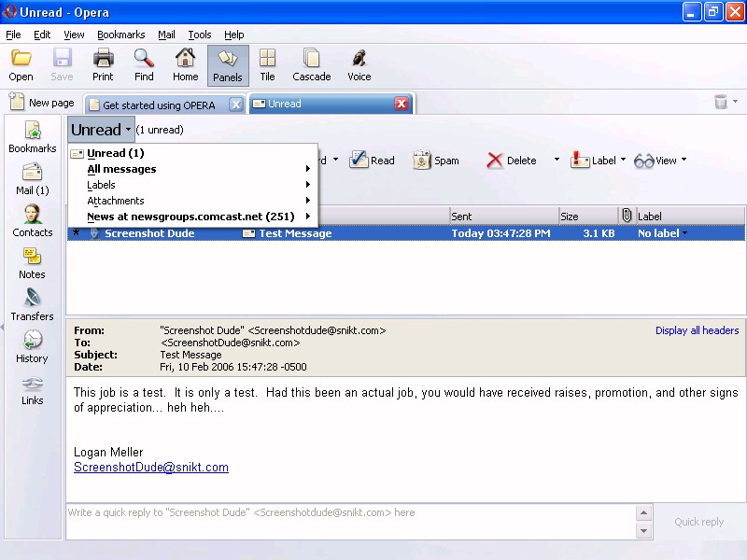747x560 pixels.
Task: Click the Open folder toolbar icon
Action: click(21, 65)
